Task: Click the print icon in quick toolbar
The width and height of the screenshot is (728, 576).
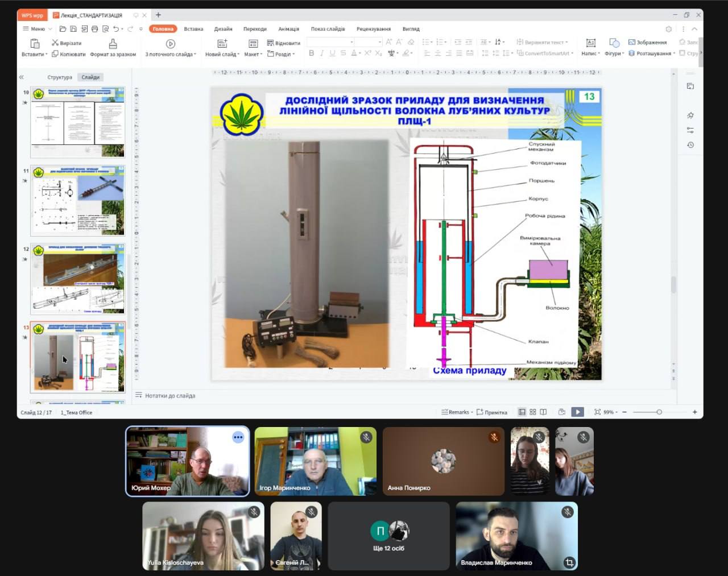Action: pyautogui.click(x=94, y=29)
